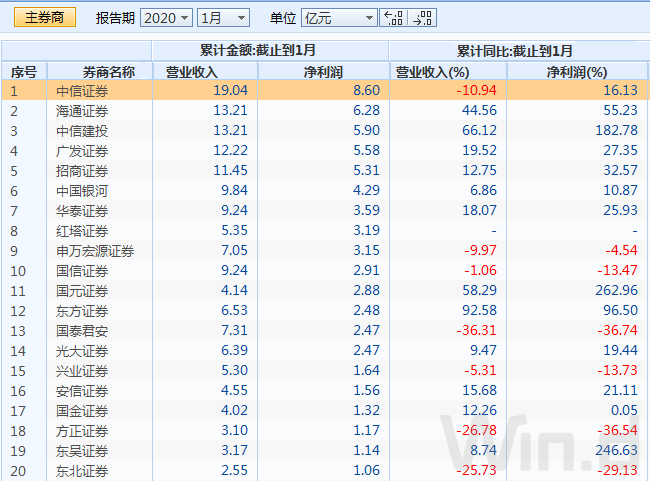Click net profit change value -29.13

617,470
